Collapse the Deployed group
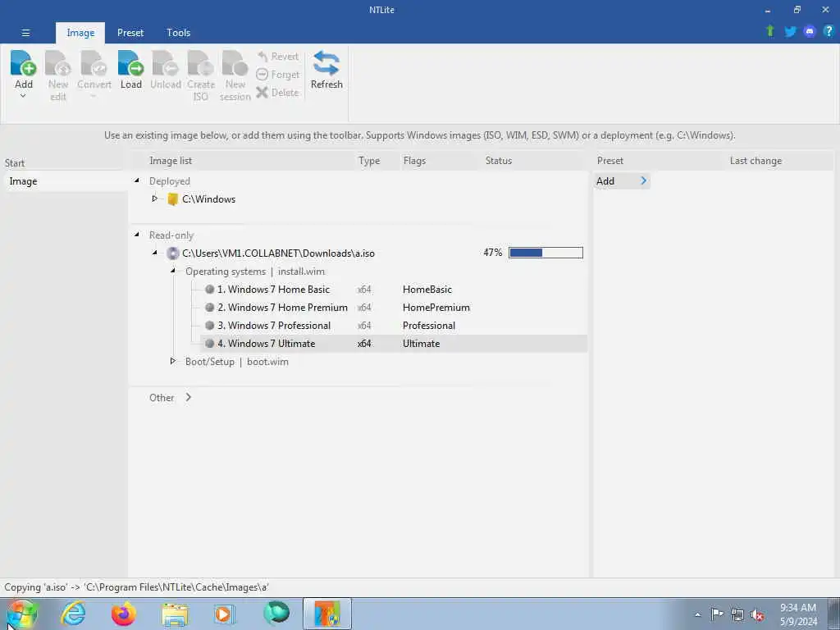Viewport: 840px width, 630px height. coord(137,181)
